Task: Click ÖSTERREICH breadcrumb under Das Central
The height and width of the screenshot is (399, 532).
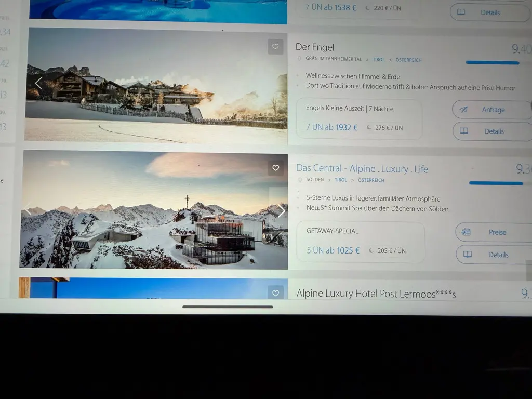Action: [371, 180]
